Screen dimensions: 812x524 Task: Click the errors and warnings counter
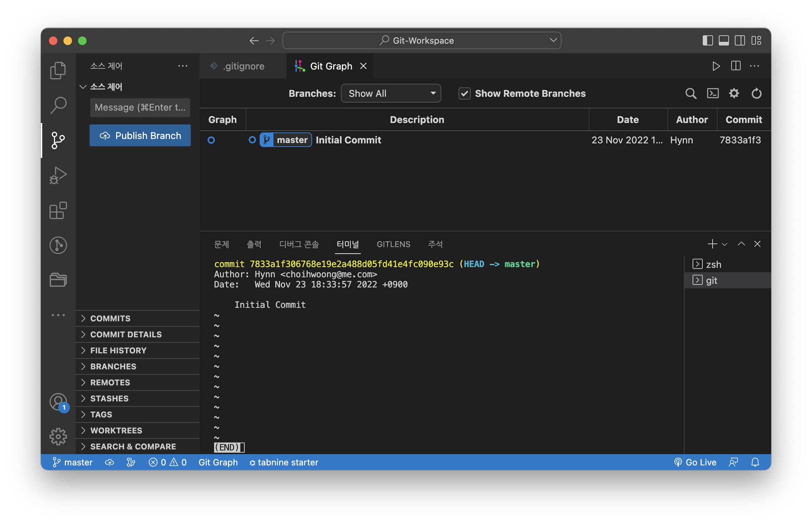click(167, 462)
